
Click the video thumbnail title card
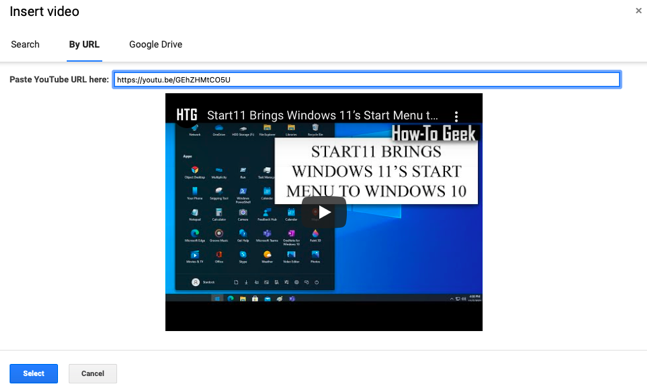point(376,171)
